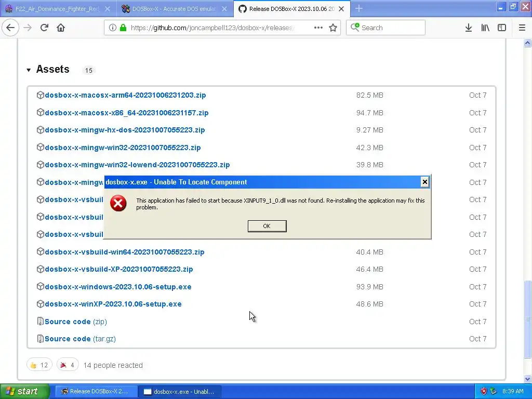Download Source code (zip)
The height and width of the screenshot is (399, 532).
(x=76, y=322)
